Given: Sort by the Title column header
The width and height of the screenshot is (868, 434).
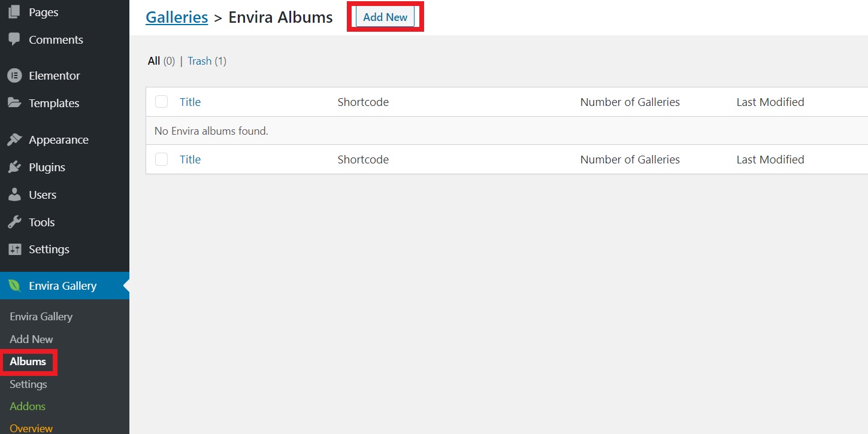Looking at the screenshot, I should click(190, 102).
